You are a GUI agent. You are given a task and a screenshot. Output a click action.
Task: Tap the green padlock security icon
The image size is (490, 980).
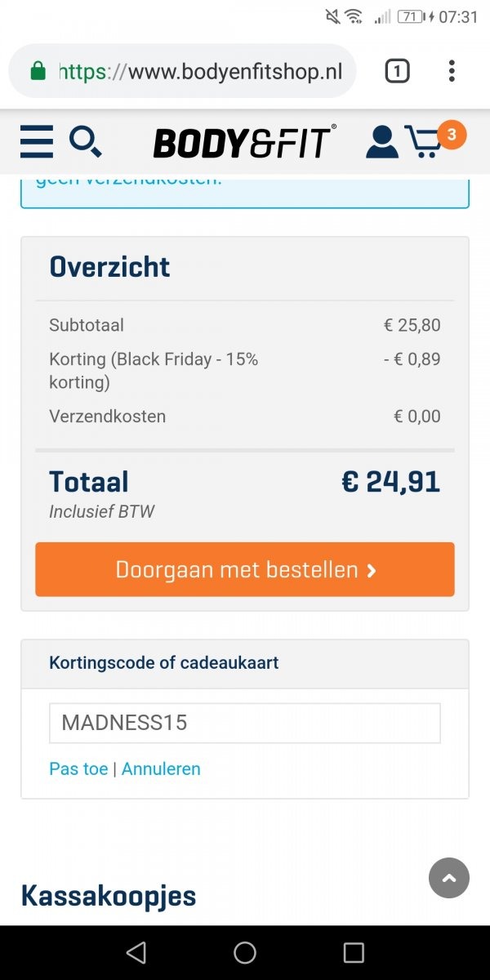tap(38, 72)
